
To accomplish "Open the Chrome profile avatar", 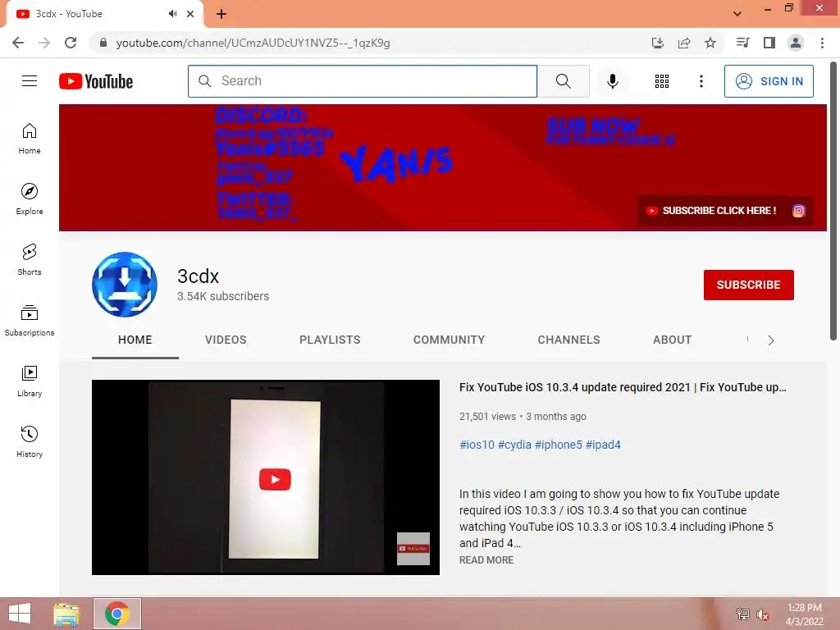I will point(796,43).
